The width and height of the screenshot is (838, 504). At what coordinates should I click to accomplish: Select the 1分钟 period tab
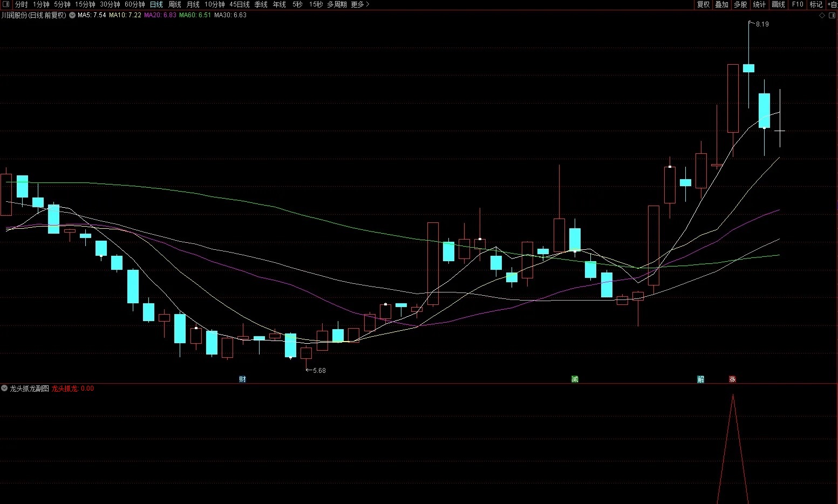(x=41, y=4)
